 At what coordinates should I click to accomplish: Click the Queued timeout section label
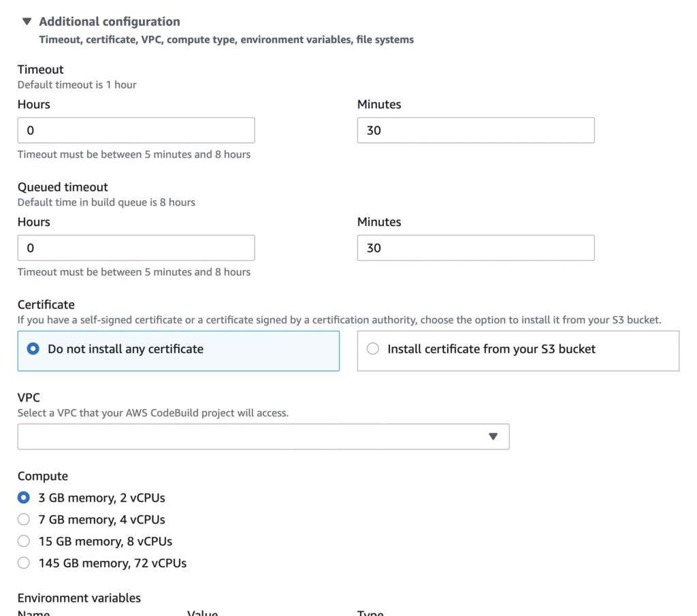coord(63,187)
